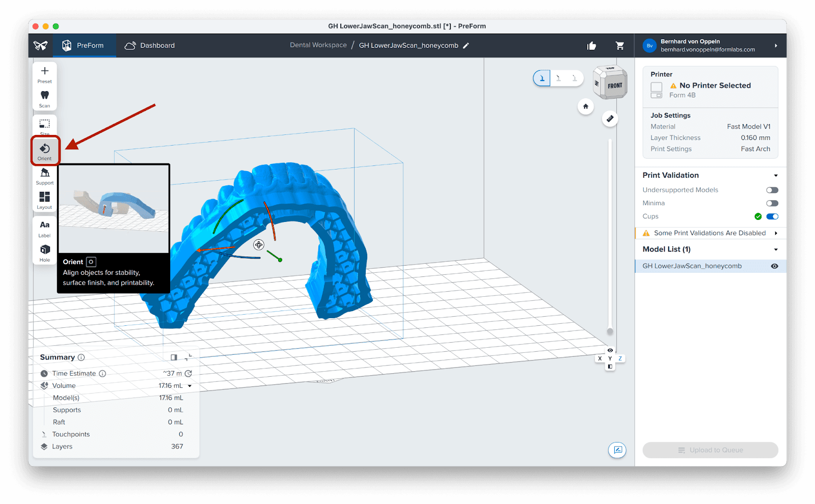The height and width of the screenshot is (504, 815).
Task: Add a Preset with plus icon
Action: (x=45, y=72)
